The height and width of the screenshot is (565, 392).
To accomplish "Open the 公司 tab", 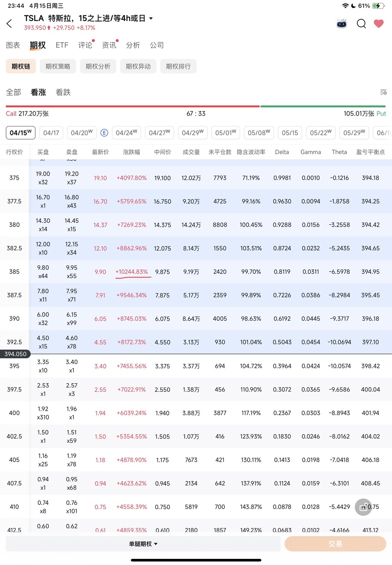I will point(157,45).
